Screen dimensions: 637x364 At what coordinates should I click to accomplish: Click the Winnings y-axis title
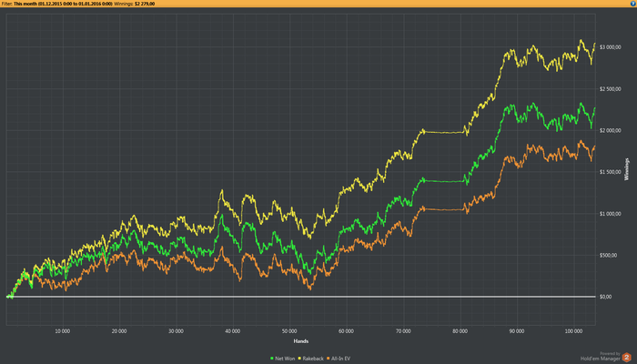point(626,169)
